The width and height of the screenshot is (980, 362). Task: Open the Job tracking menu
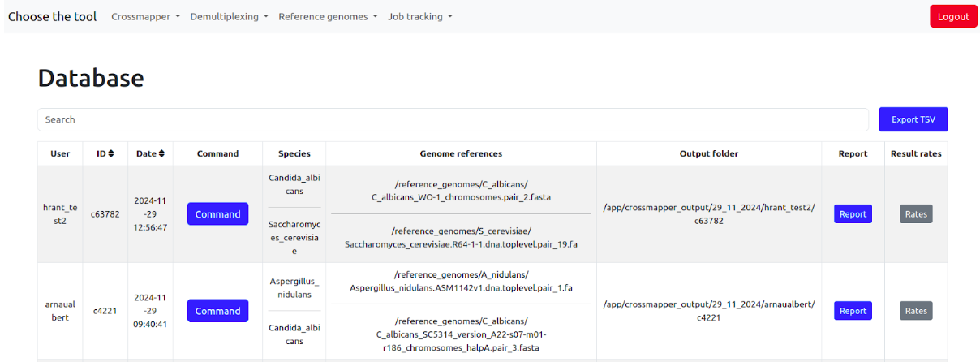(419, 16)
